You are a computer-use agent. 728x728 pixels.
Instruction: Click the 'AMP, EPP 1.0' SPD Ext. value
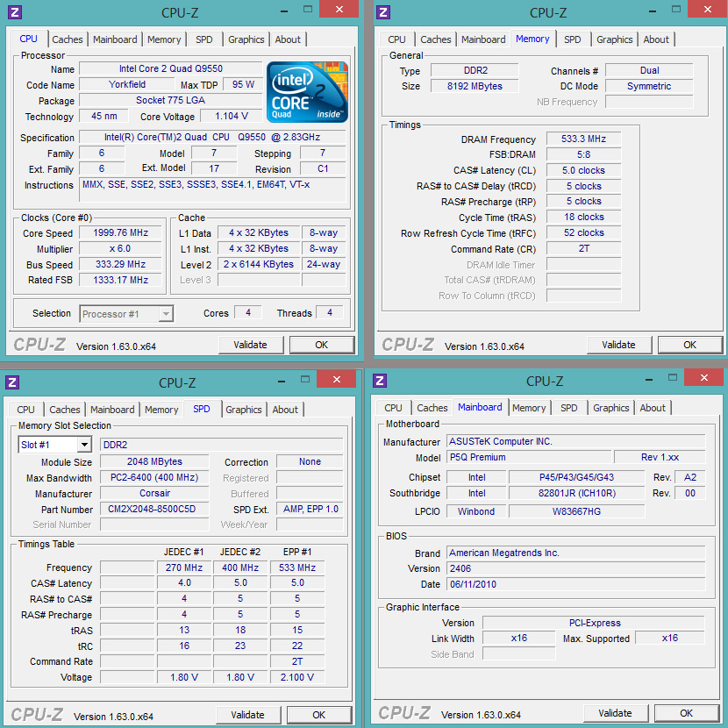pos(310,509)
